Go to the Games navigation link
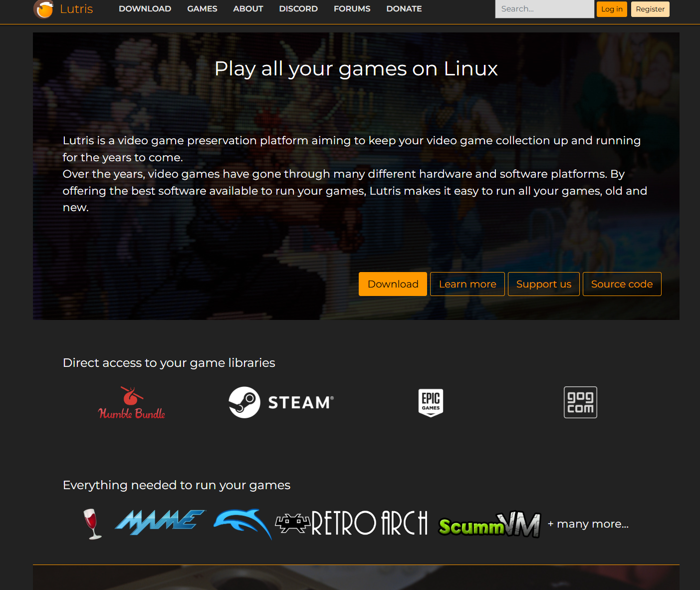 [202, 9]
